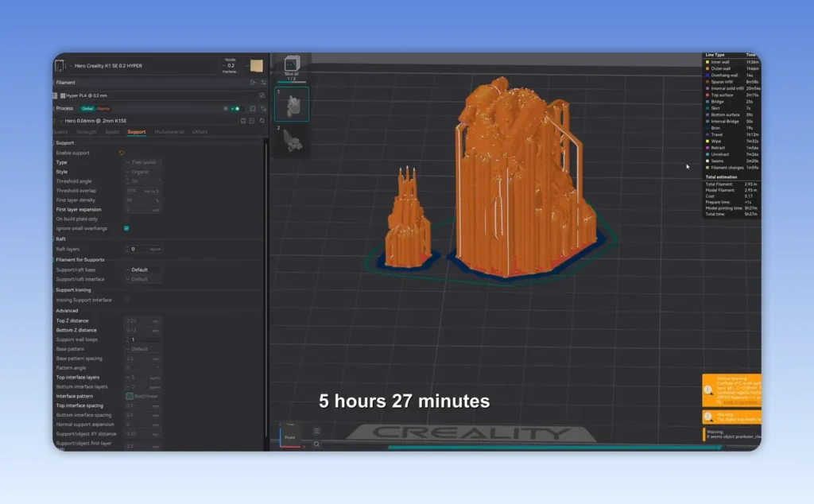Click the Base pattern spacing field
Screen dimensions: 814x504
tap(143, 359)
